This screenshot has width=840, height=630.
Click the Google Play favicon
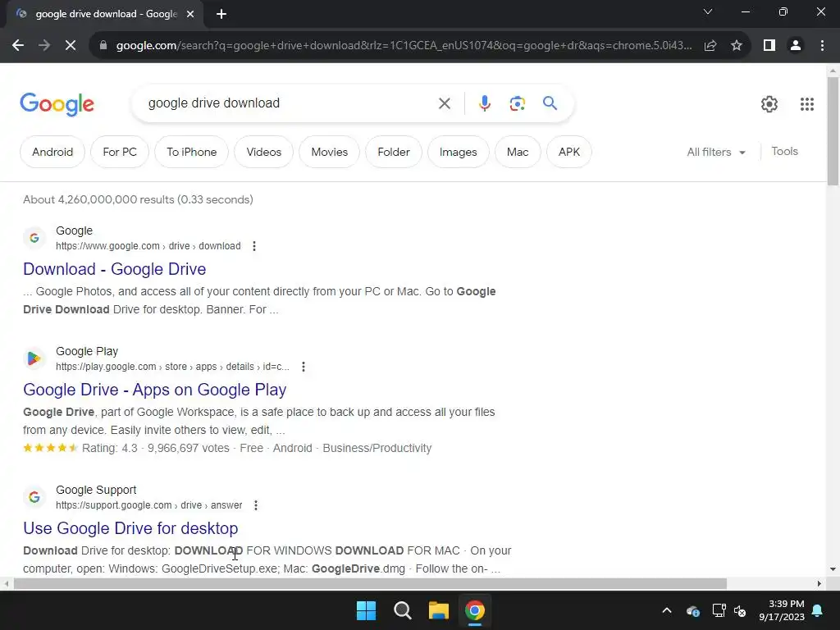point(34,358)
